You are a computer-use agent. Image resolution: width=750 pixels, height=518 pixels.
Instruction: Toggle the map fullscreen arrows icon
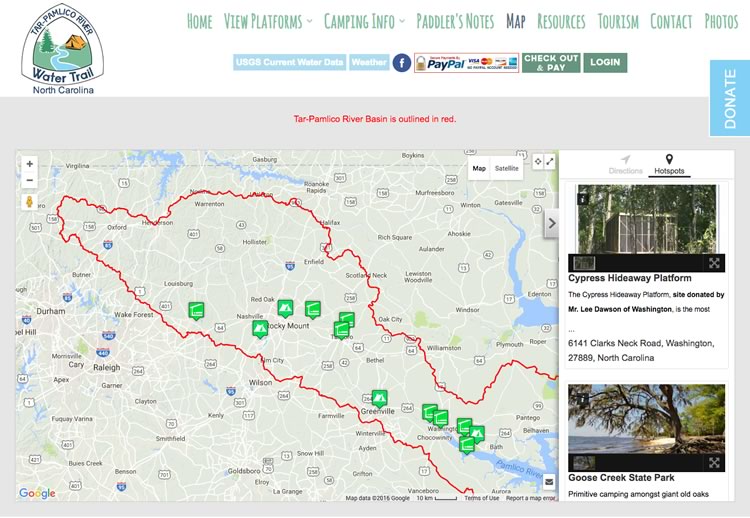pos(550,162)
